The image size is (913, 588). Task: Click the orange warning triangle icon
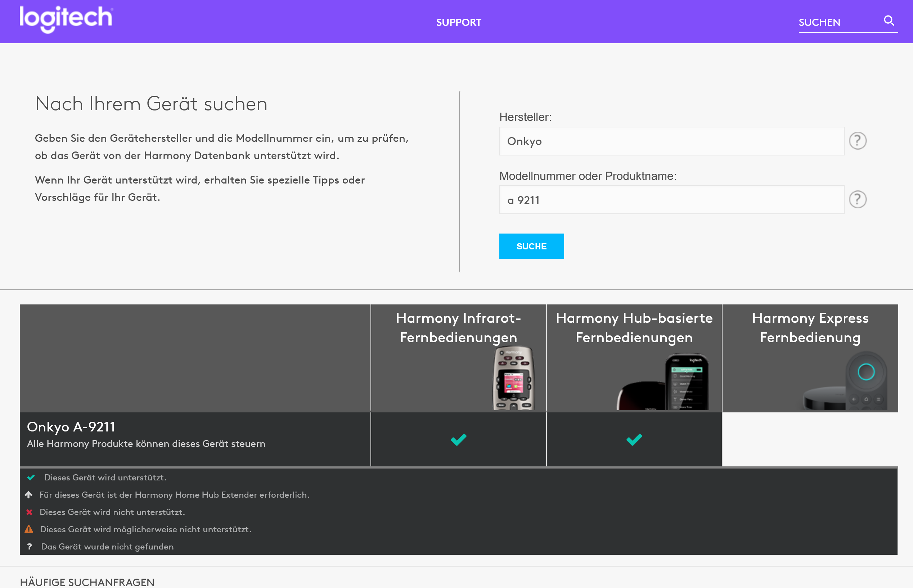(29, 529)
